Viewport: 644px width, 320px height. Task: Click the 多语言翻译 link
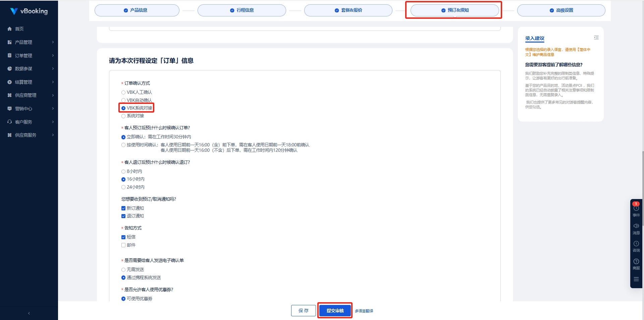pyautogui.click(x=364, y=311)
